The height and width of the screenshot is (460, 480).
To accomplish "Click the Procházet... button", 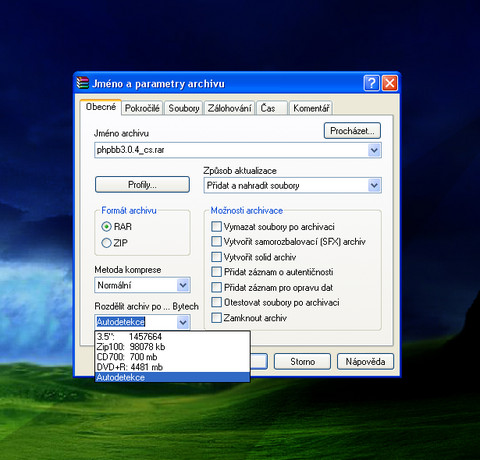I will (352, 131).
